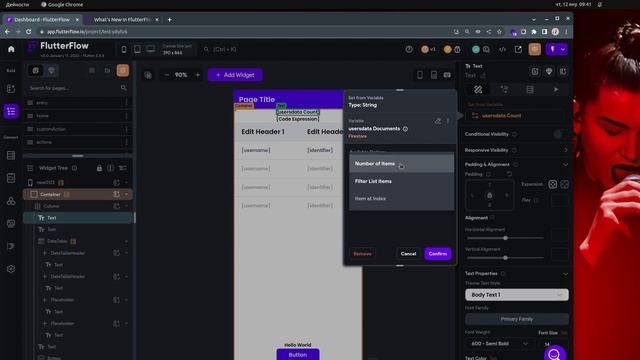This screenshot has height=360, width=640.
Task: Switch to the page selector panel toggle
Action: (36, 71)
